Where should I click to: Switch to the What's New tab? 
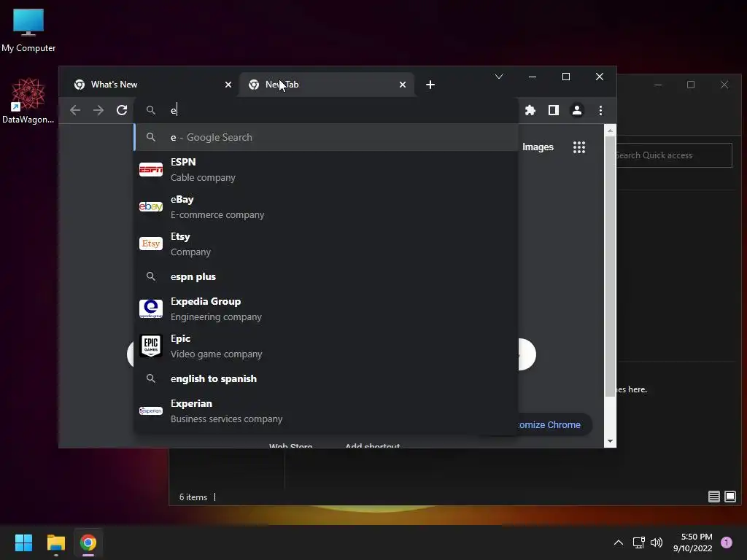tap(149, 85)
